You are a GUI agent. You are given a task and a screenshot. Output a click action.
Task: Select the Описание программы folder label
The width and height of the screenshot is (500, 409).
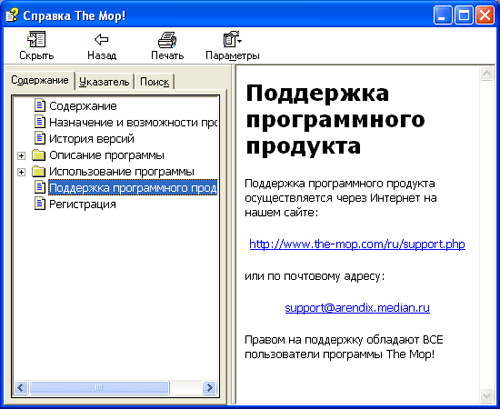pos(107,155)
